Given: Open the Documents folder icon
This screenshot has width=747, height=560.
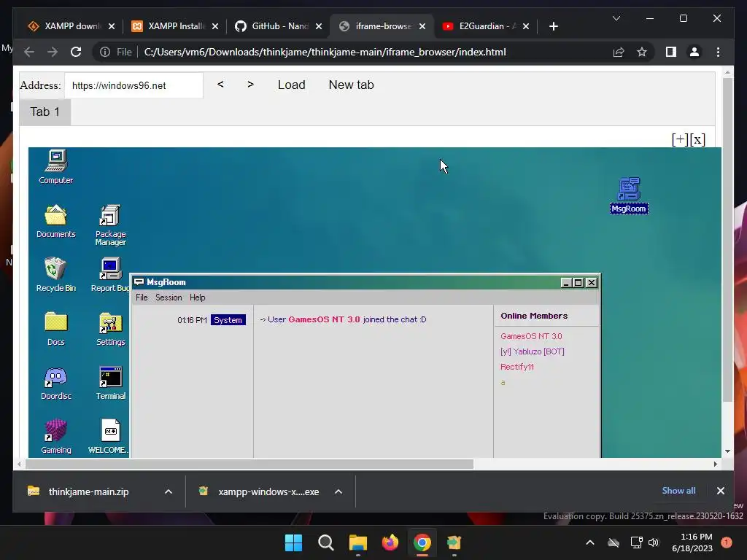Looking at the screenshot, I should 55,220.
